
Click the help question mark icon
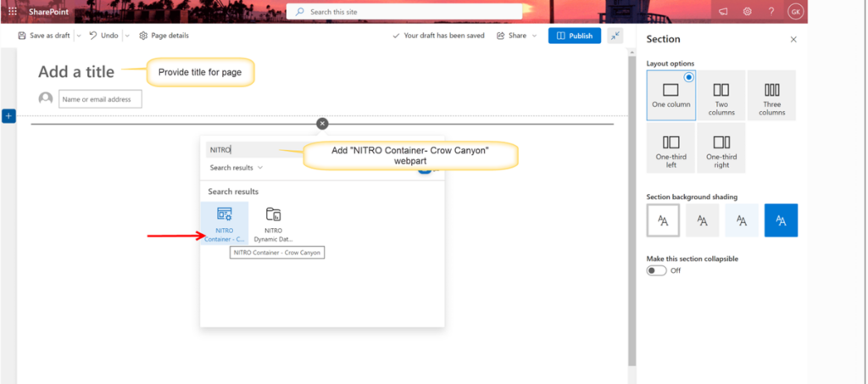coord(771,12)
